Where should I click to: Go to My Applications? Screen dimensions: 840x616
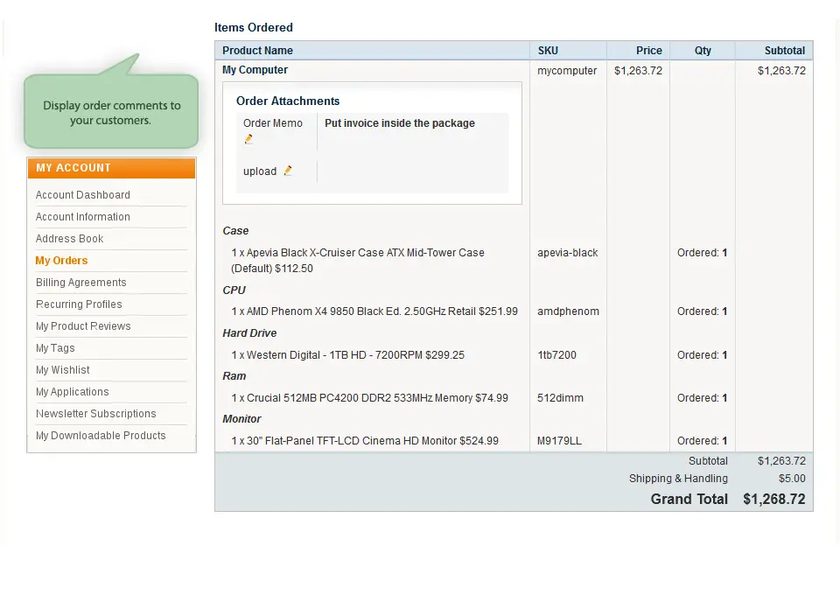point(73,392)
